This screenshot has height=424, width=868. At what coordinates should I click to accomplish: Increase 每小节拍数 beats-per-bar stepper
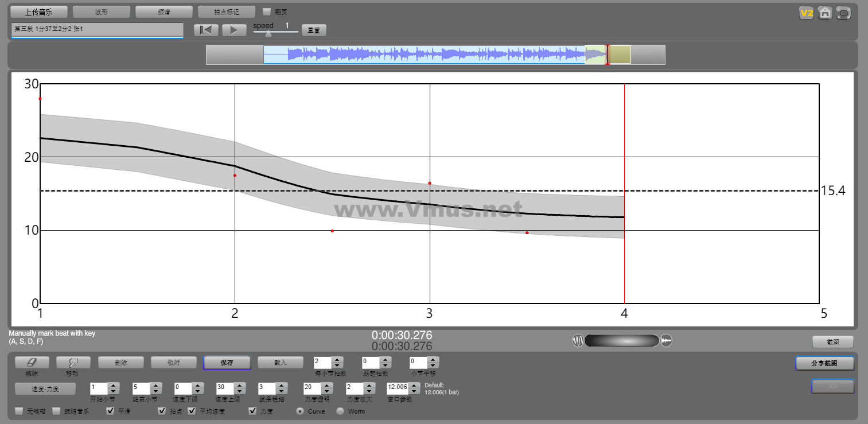pyautogui.click(x=337, y=360)
